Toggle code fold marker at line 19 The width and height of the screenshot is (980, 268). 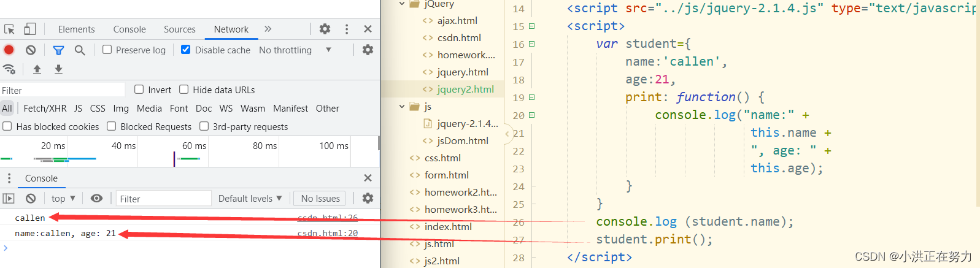point(531,98)
